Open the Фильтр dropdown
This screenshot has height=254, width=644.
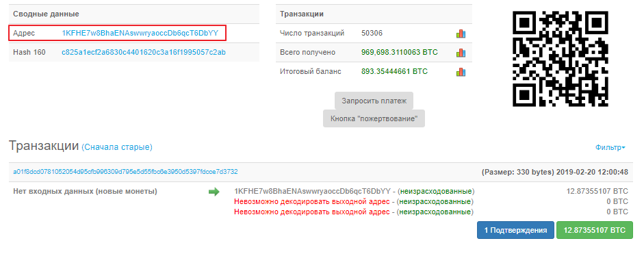(610, 147)
